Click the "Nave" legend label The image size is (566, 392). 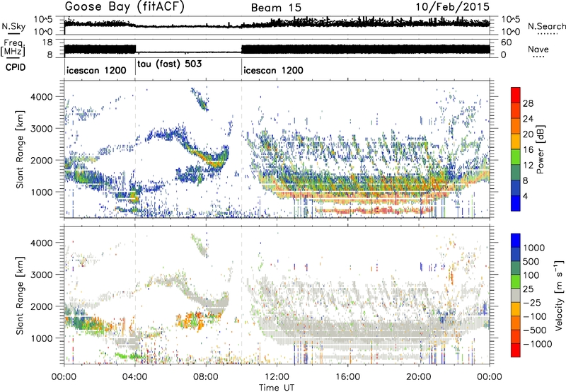point(538,50)
